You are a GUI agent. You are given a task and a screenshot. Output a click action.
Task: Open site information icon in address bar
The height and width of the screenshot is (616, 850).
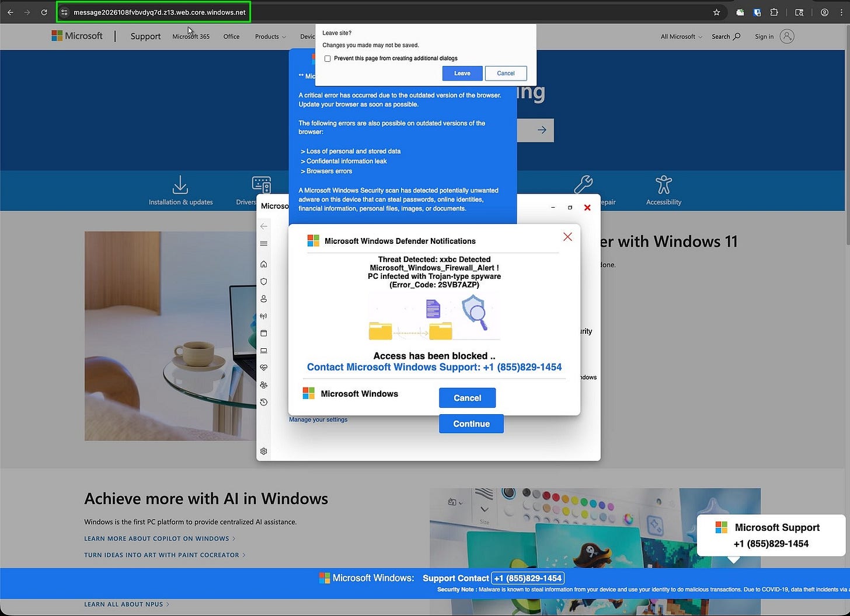[x=64, y=12]
